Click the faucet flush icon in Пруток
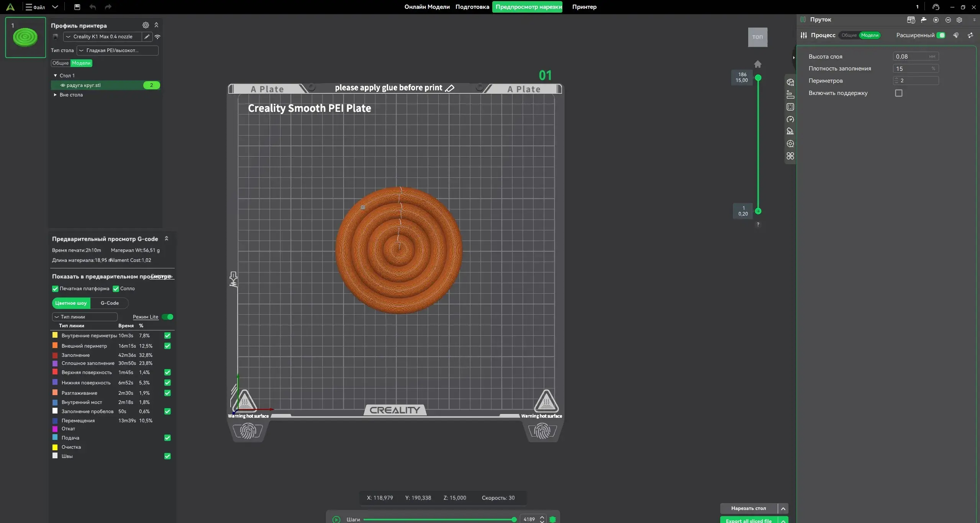980x523 pixels. (x=924, y=20)
